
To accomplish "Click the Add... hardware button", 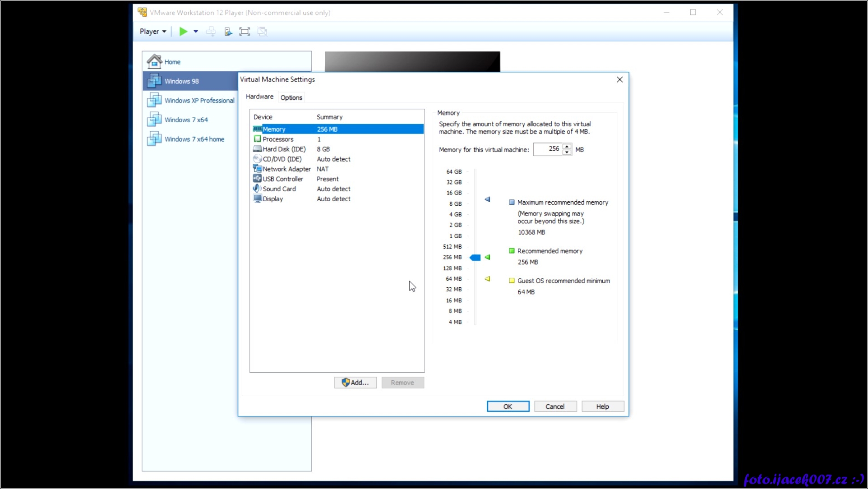I will 355,383.
